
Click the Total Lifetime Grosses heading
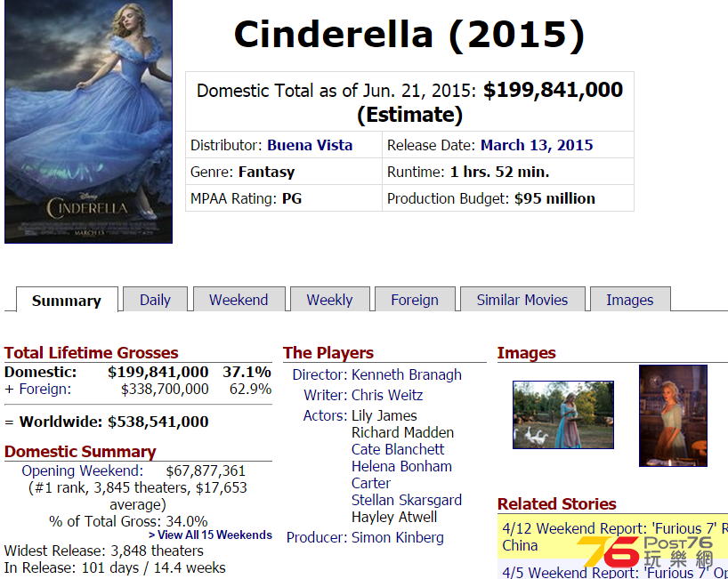click(92, 353)
